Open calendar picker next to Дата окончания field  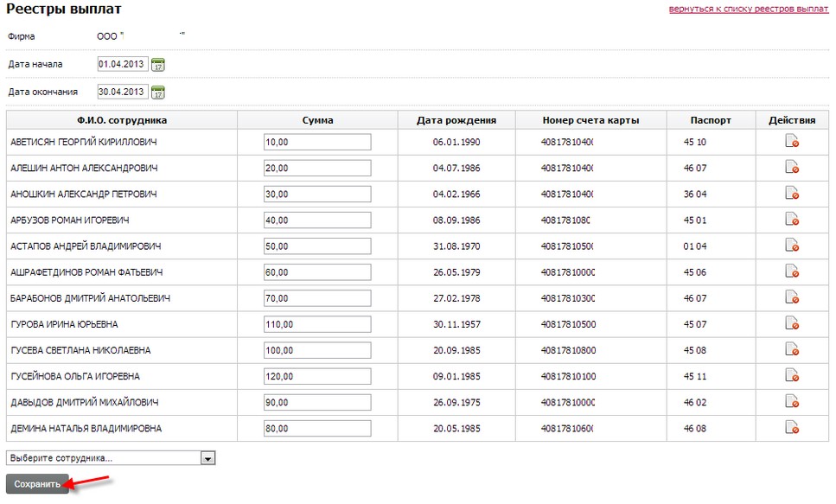(x=160, y=92)
